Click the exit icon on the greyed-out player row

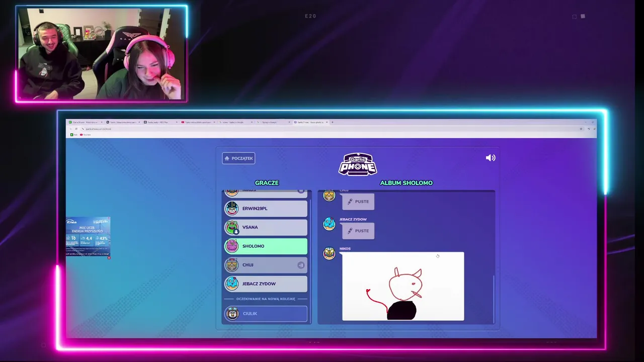(x=301, y=265)
